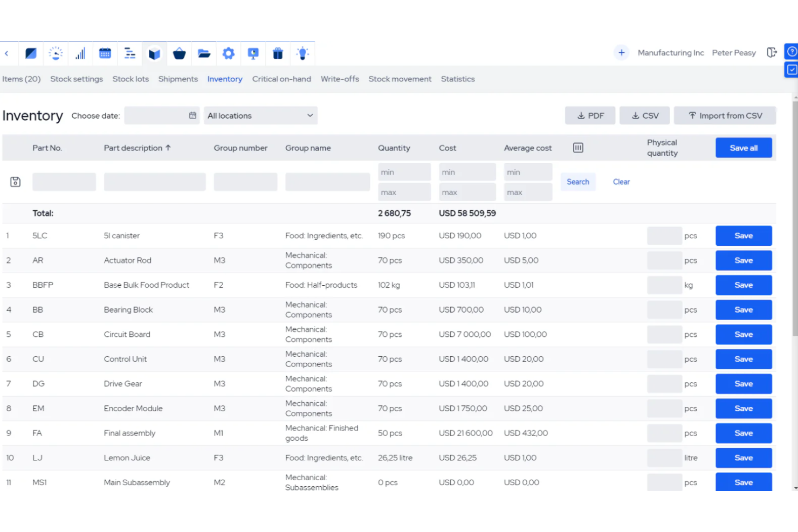The image size is (798, 532).
Task: Focus the Part description filter field
Action: point(155,182)
